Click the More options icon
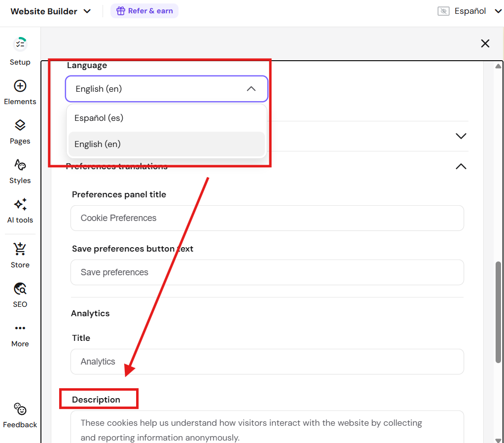The height and width of the screenshot is (443, 504). [20, 328]
